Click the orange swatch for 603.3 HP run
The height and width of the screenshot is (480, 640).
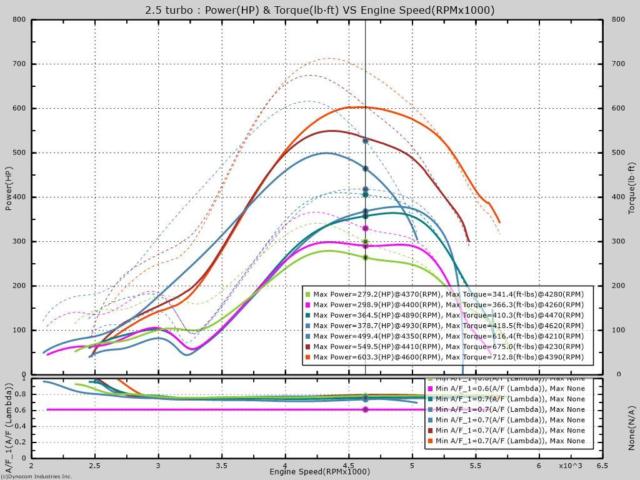point(309,357)
